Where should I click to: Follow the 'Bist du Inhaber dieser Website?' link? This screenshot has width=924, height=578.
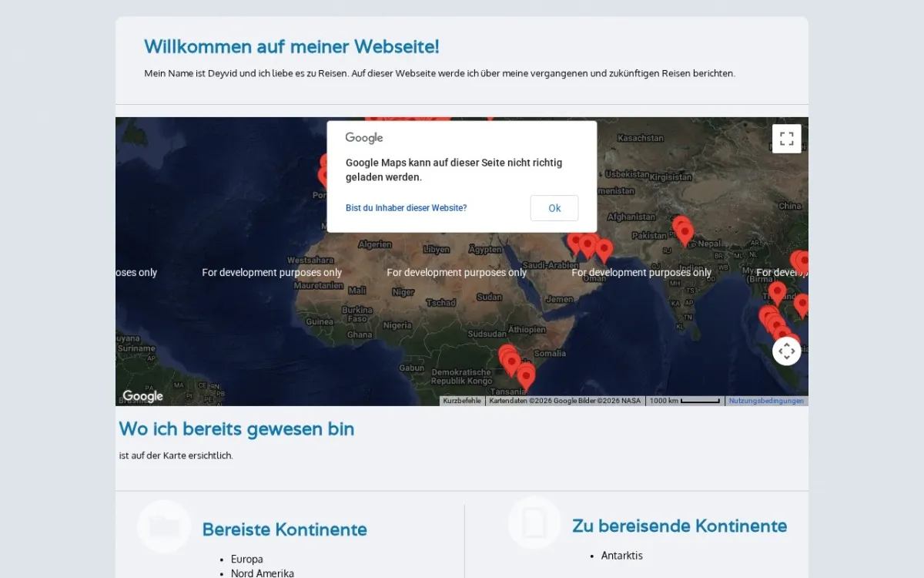[406, 208]
